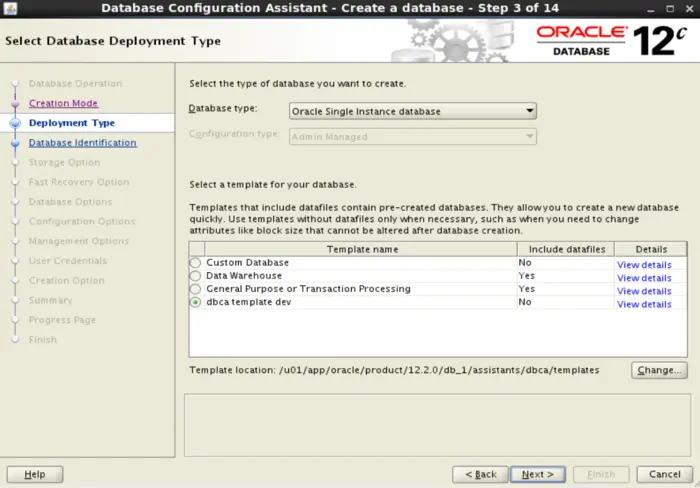
Task: Click 'Data Warehouse' template name text
Action: tap(244, 276)
